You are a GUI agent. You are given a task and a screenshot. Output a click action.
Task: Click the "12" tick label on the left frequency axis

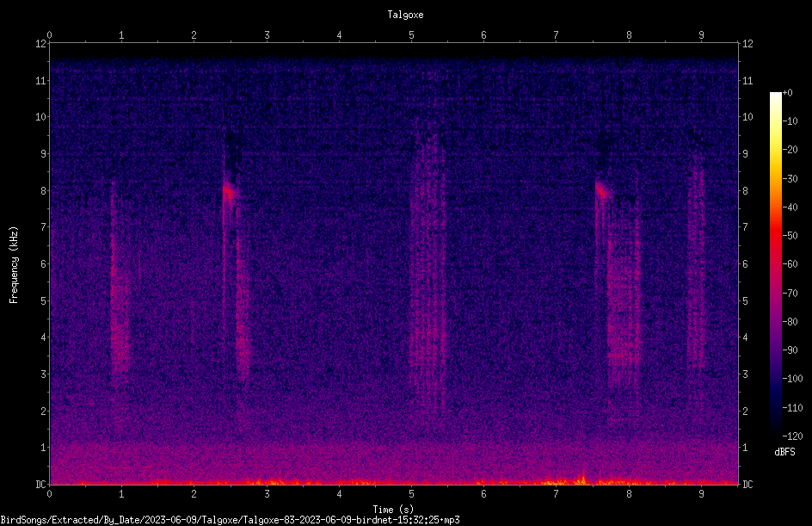pyautogui.click(x=41, y=44)
